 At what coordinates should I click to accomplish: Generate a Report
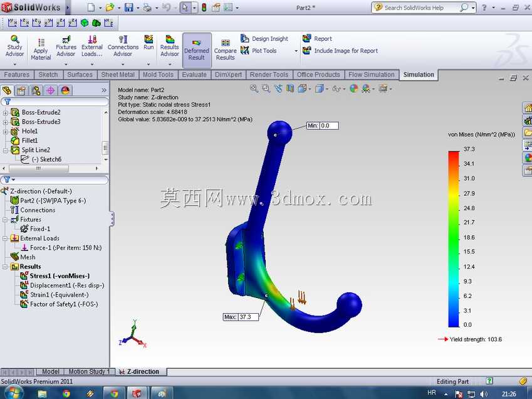(317, 38)
